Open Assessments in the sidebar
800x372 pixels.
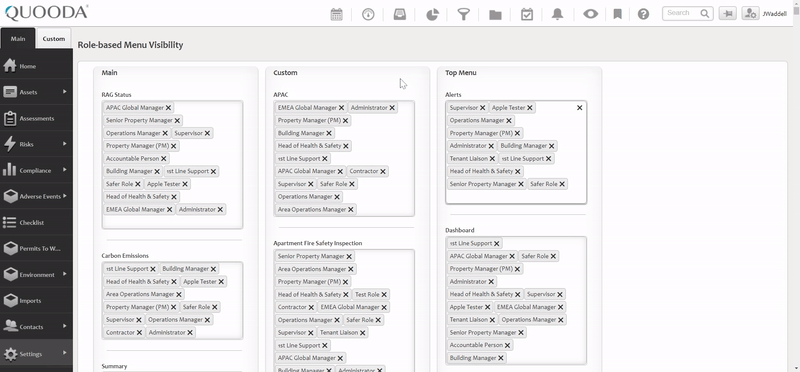[x=36, y=118]
